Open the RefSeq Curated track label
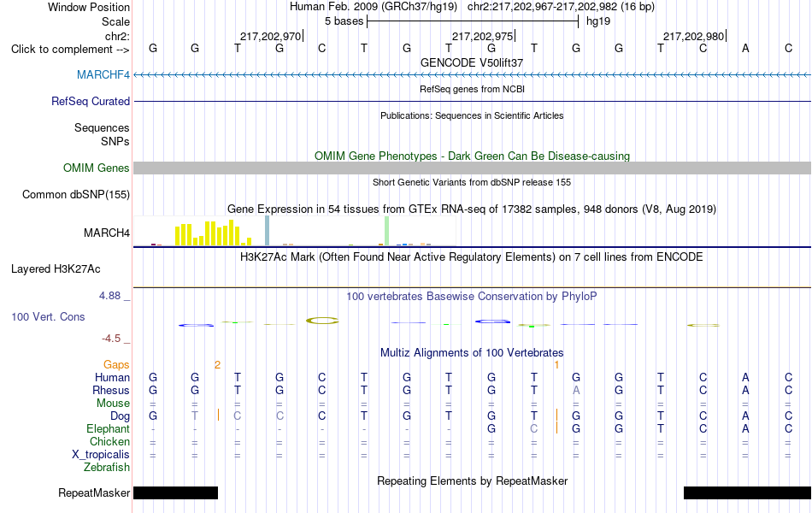 point(91,101)
